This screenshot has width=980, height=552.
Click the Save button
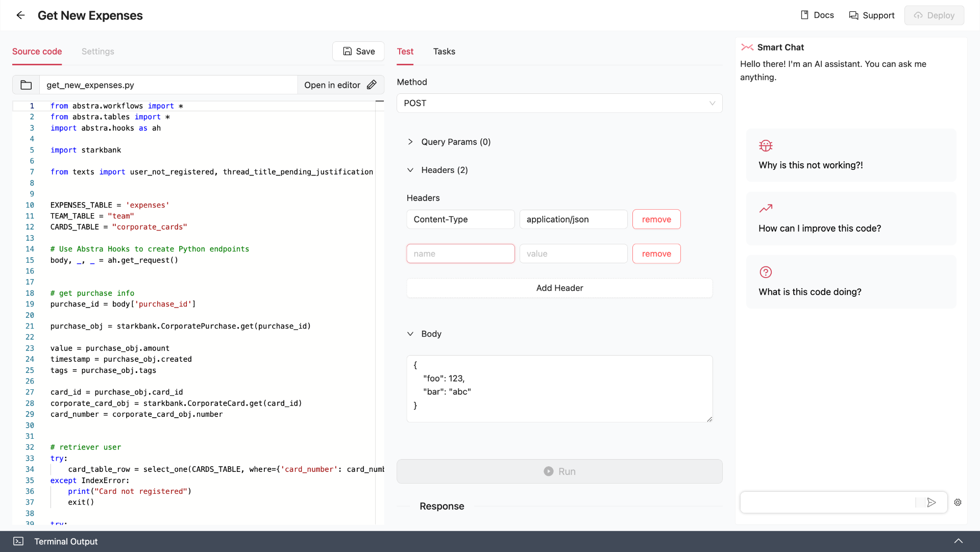coord(359,52)
